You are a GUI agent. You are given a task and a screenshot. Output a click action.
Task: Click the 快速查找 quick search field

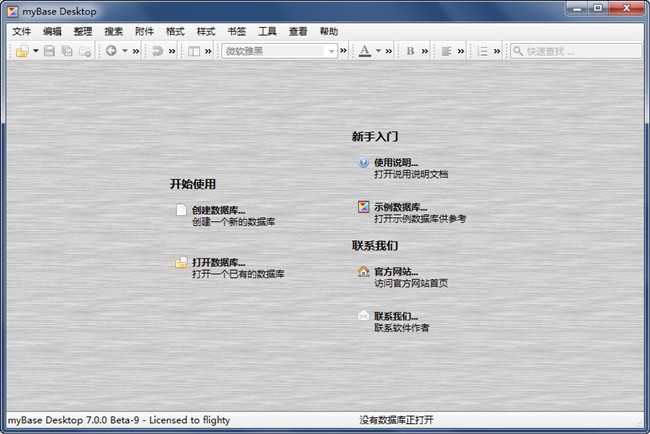pyautogui.click(x=576, y=51)
